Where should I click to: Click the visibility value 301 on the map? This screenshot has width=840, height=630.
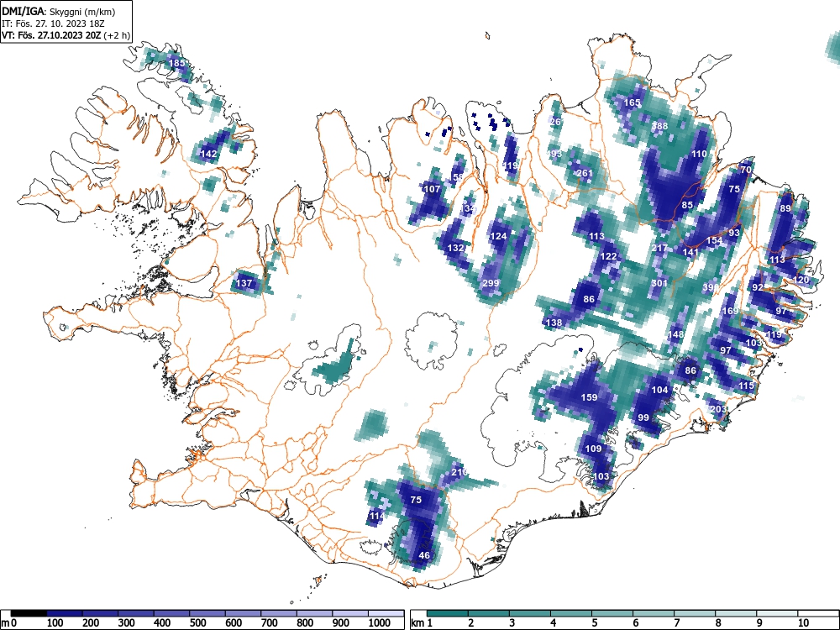point(659,283)
